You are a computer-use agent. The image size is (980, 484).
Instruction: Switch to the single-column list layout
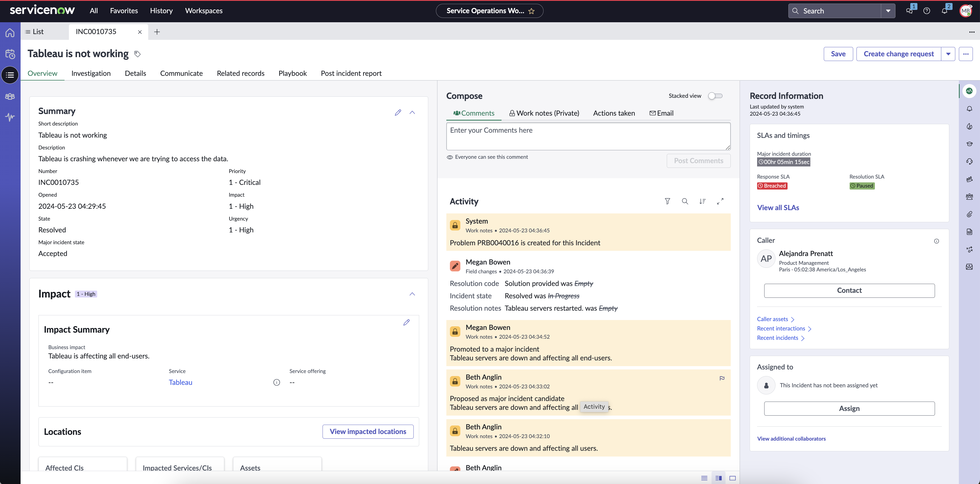[x=704, y=478]
